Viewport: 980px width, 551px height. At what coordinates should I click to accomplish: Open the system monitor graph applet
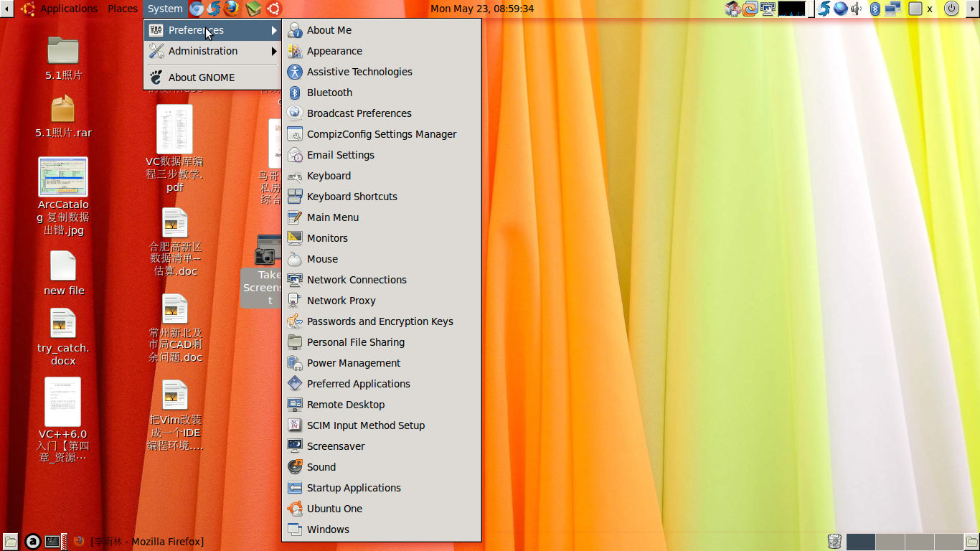click(x=792, y=9)
